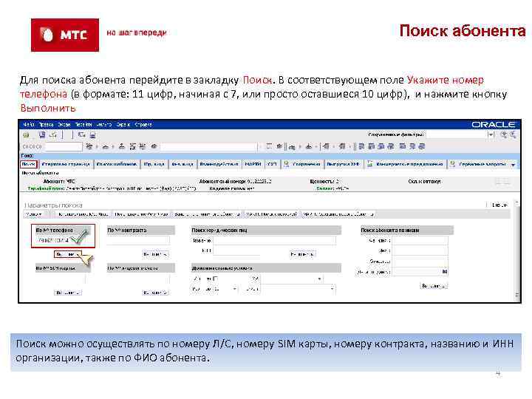Click Выполнить under the name search fields
This screenshot has height=399, width=532.
[434, 286]
